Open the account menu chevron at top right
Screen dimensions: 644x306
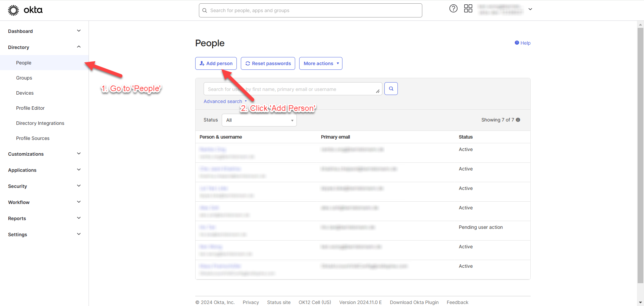[530, 9]
